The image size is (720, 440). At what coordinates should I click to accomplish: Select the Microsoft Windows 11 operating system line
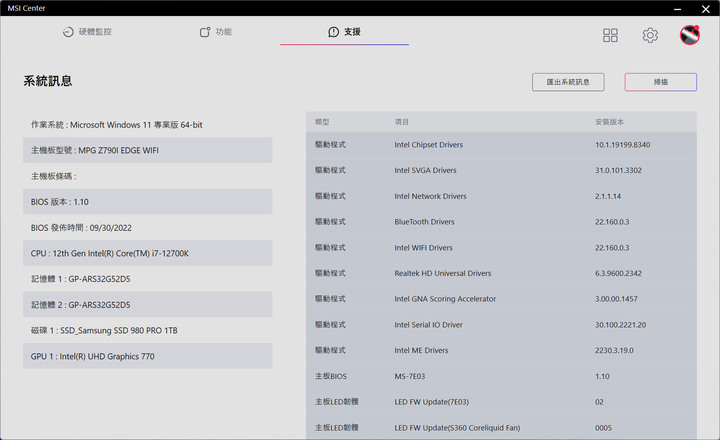pos(147,124)
